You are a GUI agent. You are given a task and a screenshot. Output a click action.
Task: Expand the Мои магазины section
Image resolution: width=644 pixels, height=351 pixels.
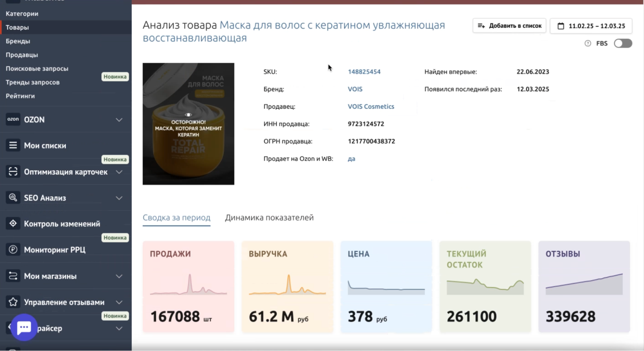(120, 276)
